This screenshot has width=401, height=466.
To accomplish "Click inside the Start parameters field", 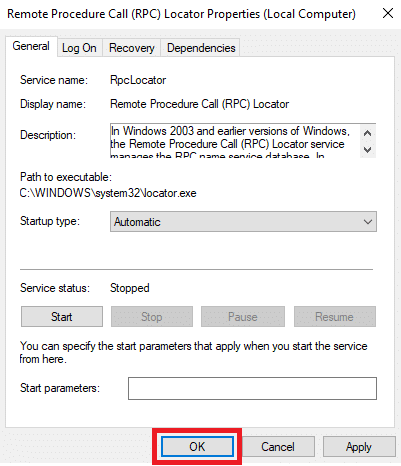I will pos(252,388).
